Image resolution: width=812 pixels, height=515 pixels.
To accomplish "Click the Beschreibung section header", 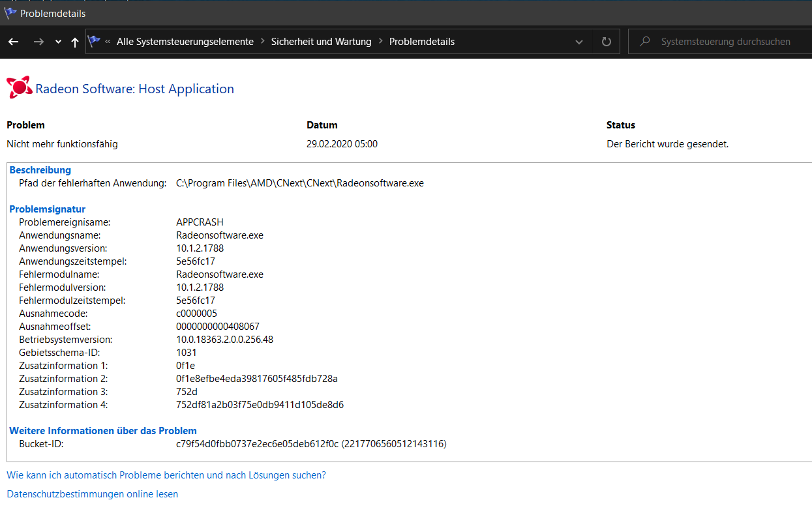I will click(40, 170).
